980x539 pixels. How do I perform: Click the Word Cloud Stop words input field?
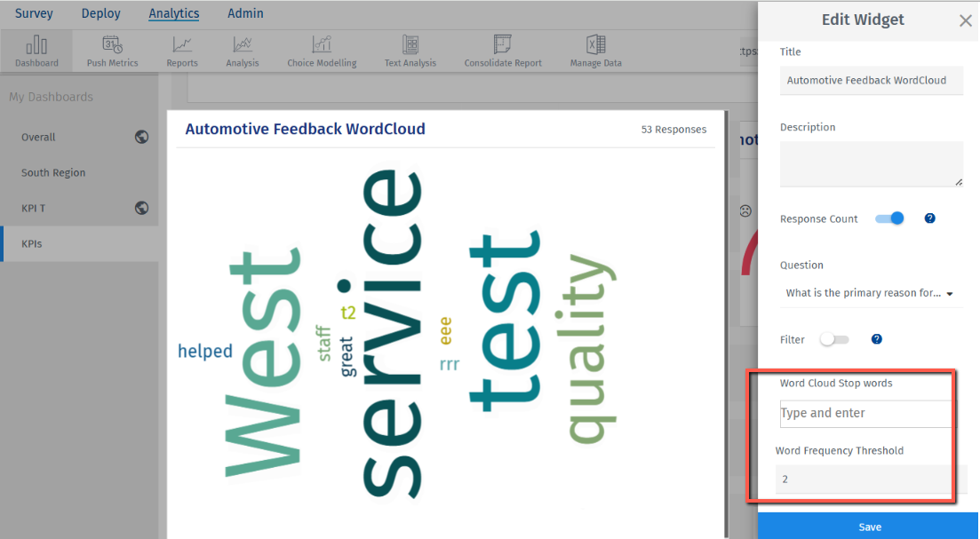coord(864,413)
